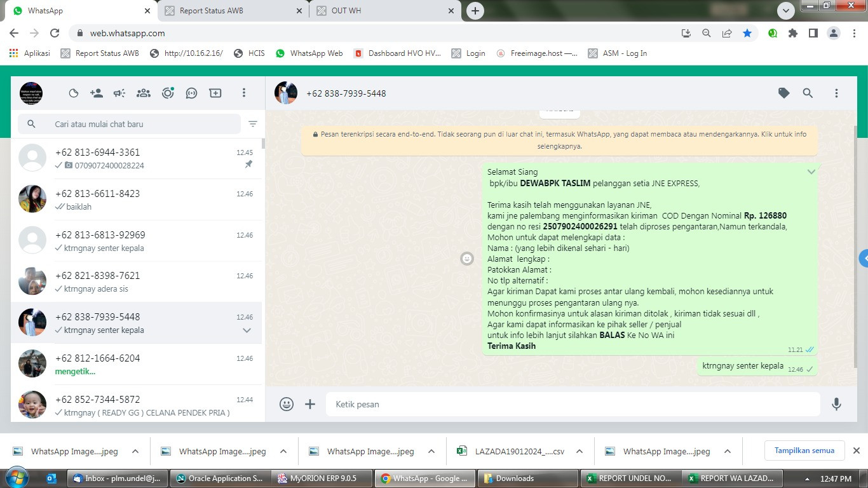868x488 pixels.
Task: Open contact avatar in chat header
Action: pyautogui.click(x=286, y=93)
